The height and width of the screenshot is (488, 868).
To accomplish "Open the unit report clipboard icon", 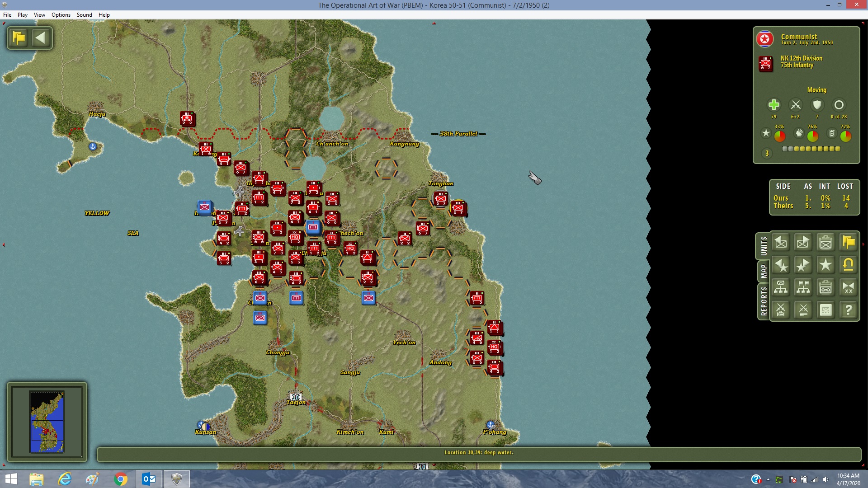I will tap(826, 243).
